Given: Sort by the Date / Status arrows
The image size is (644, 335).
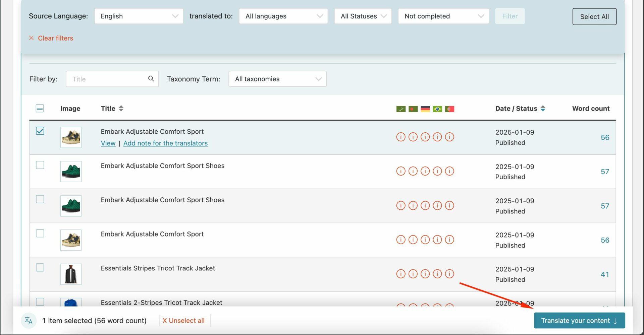Looking at the screenshot, I should click(543, 109).
